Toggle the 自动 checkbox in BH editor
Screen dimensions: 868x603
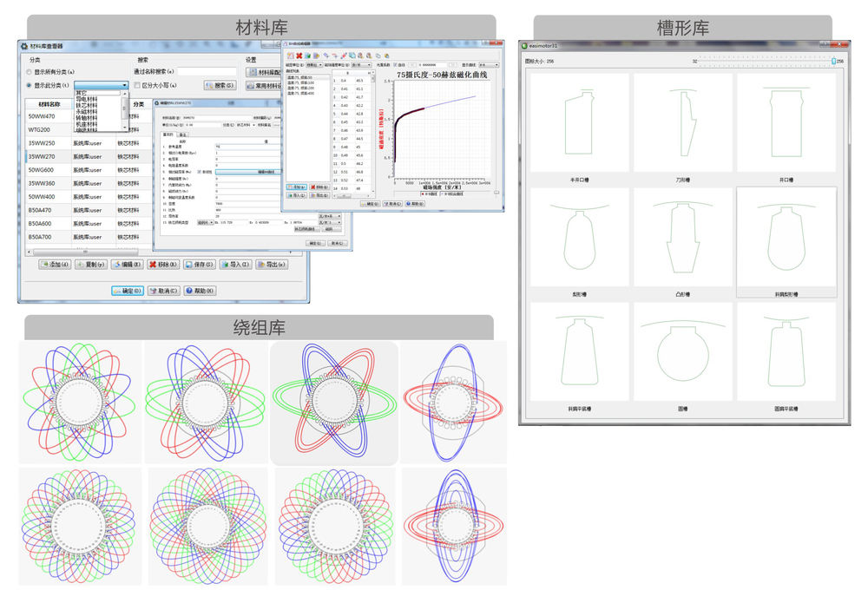click(x=397, y=64)
